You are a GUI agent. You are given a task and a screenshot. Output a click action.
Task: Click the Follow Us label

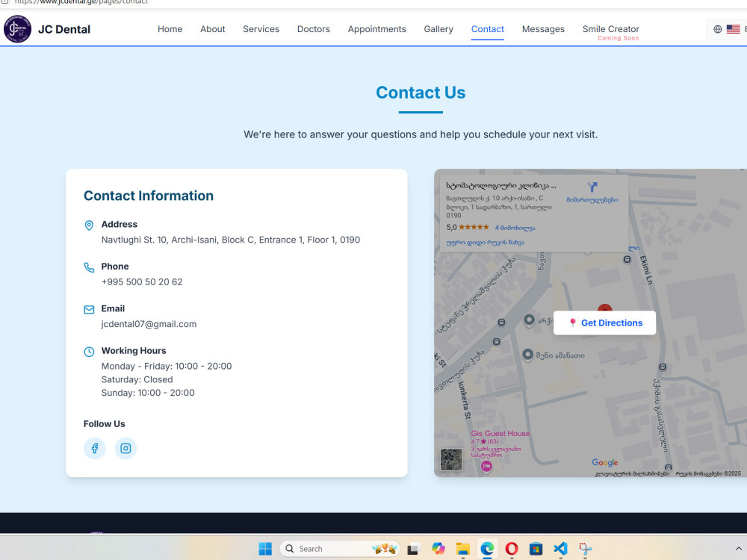click(105, 424)
